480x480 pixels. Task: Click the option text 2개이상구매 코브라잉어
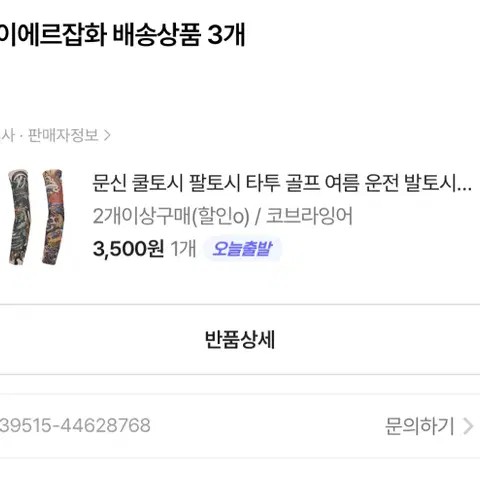pyautogui.click(x=222, y=216)
